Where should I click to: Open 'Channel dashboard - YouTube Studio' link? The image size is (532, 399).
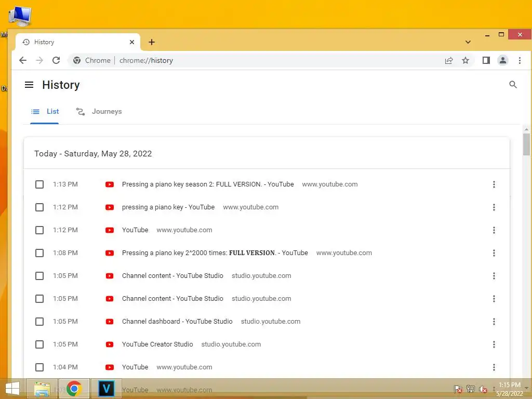point(177,321)
